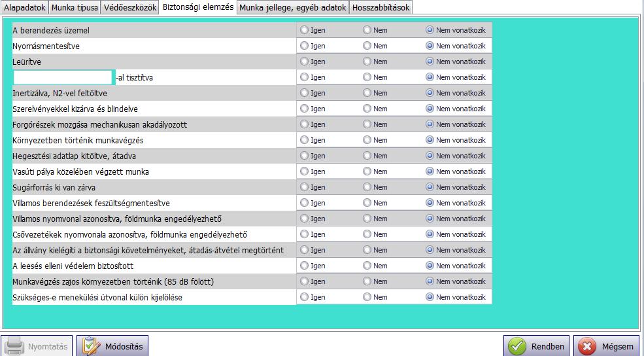
Task: Click the 'Sugárforrás ki van zárva' label
Action: [x=54, y=187]
